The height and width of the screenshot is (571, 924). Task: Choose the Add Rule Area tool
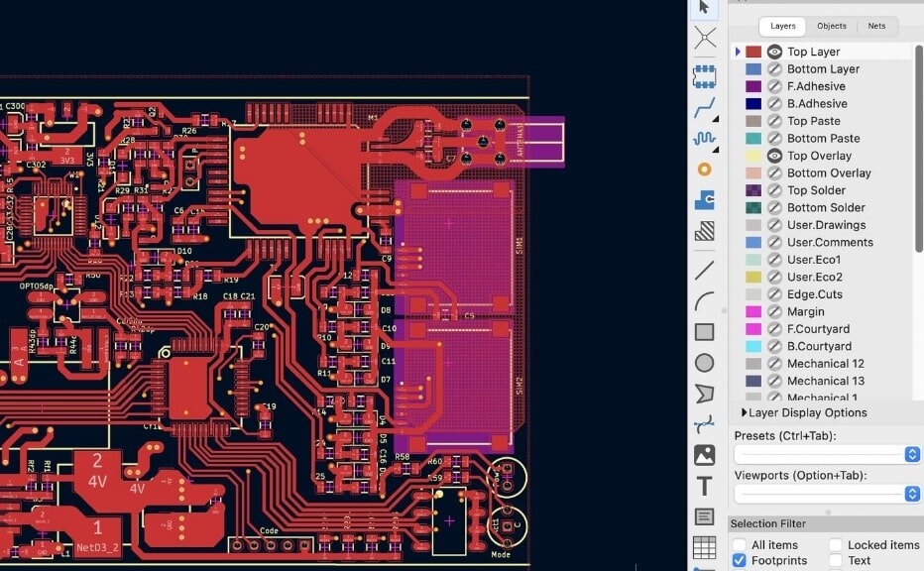click(705, 230)
